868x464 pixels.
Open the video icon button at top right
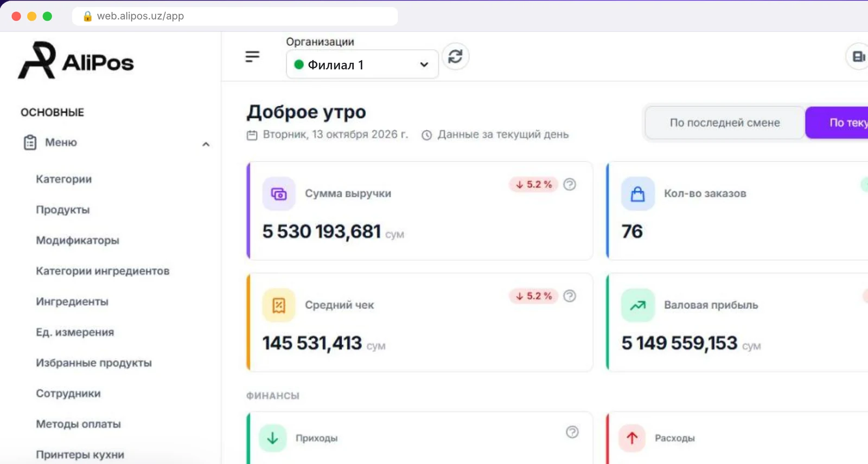point(858,56)
